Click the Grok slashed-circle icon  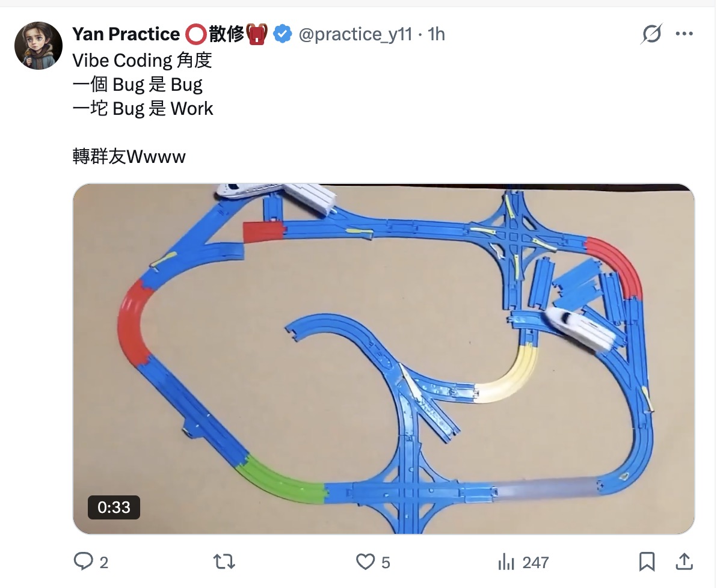point(651,34)
